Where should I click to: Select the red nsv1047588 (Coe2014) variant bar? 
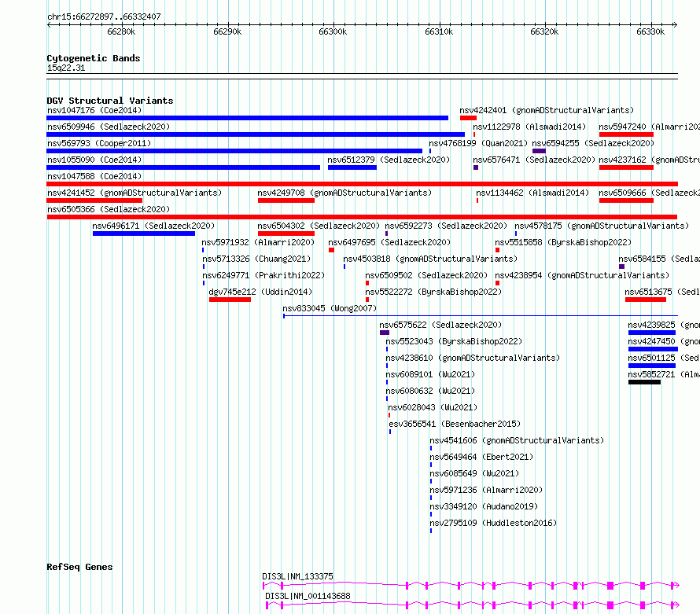coord(362,184)
